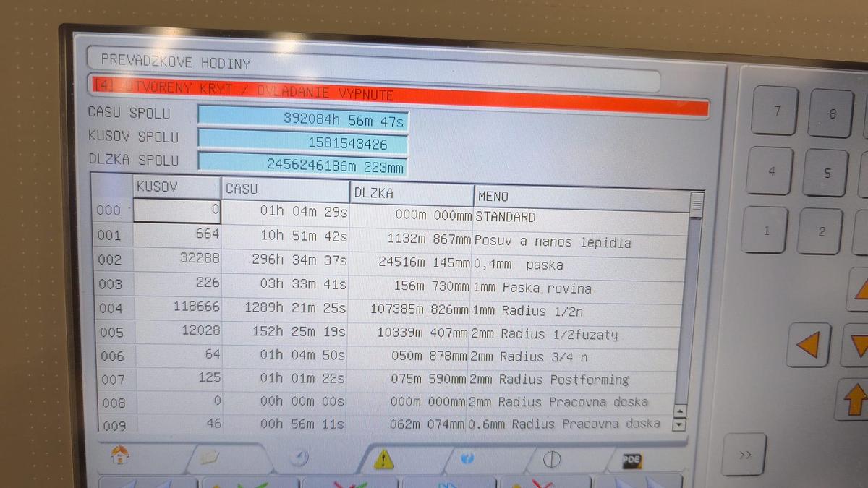The width and height of the screenshot is (868, 488).
Task: Select the KUSOV cell of row 000
Action: [177, 210]
